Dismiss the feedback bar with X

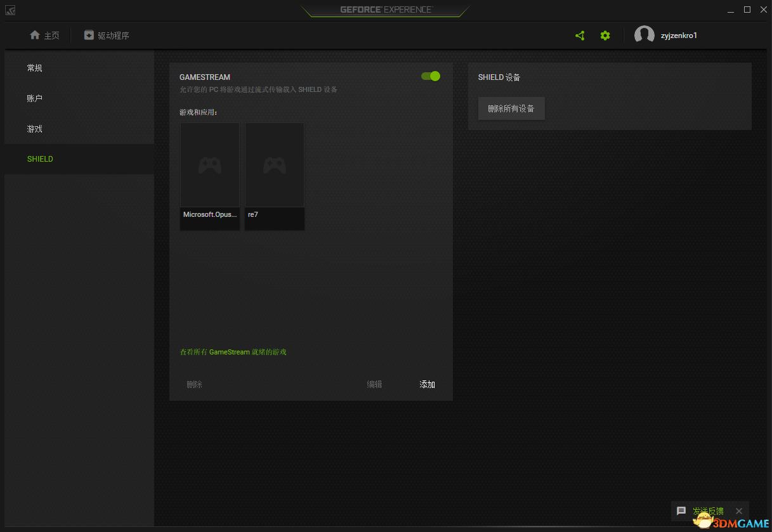pyautogui.click(x=739, y=511)
